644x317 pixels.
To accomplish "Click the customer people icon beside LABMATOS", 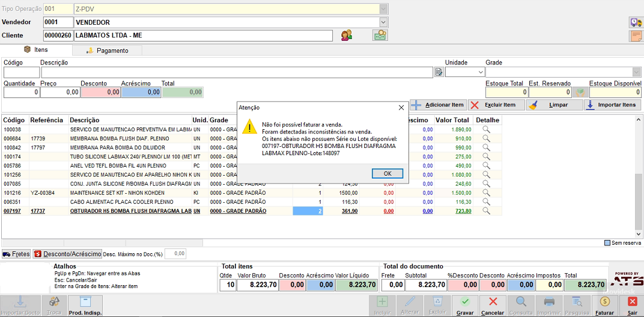I will coord(346,35).
